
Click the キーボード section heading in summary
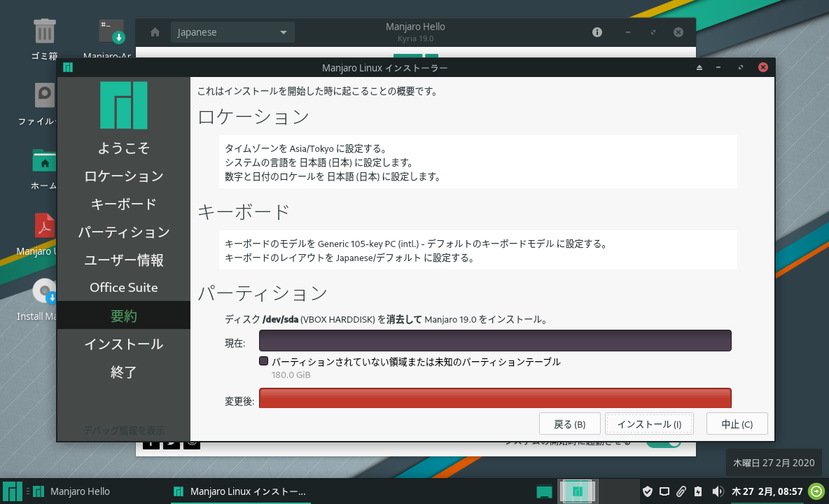coord(244,212)
